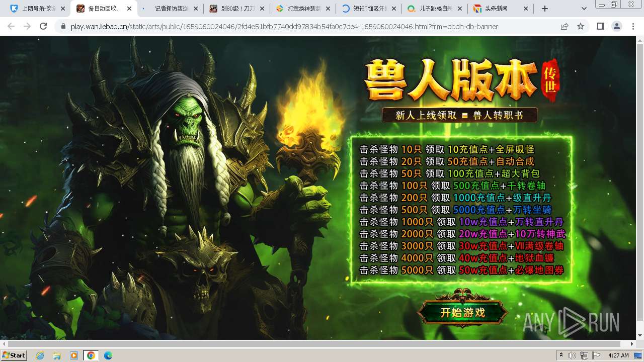
Task: Click the scroll right arrow
Action: click(632, 344)
